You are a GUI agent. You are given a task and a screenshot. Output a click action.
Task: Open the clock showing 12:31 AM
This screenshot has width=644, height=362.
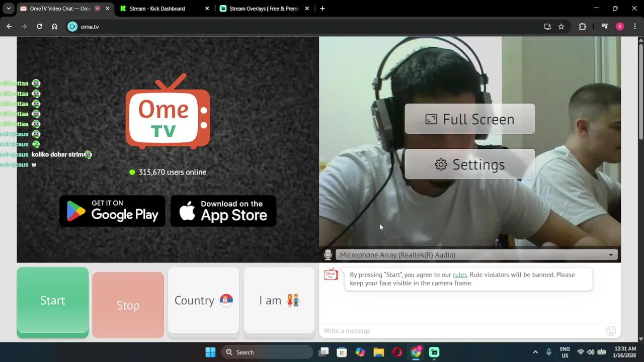coord(625,352)
